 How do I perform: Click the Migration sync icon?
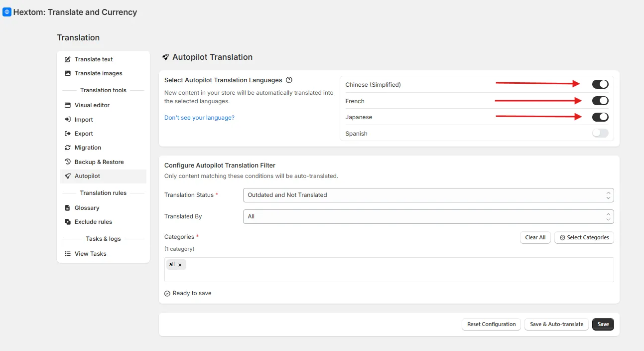[68, 148]
